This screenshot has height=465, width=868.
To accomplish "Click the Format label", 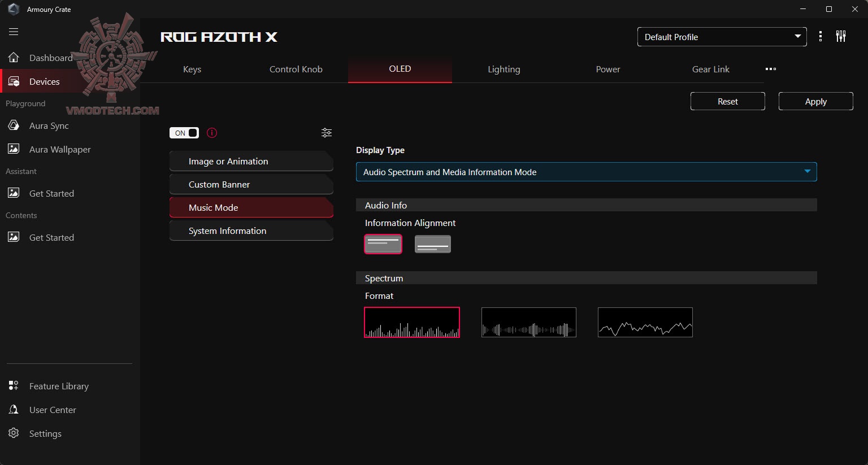I will click(379, 296).
